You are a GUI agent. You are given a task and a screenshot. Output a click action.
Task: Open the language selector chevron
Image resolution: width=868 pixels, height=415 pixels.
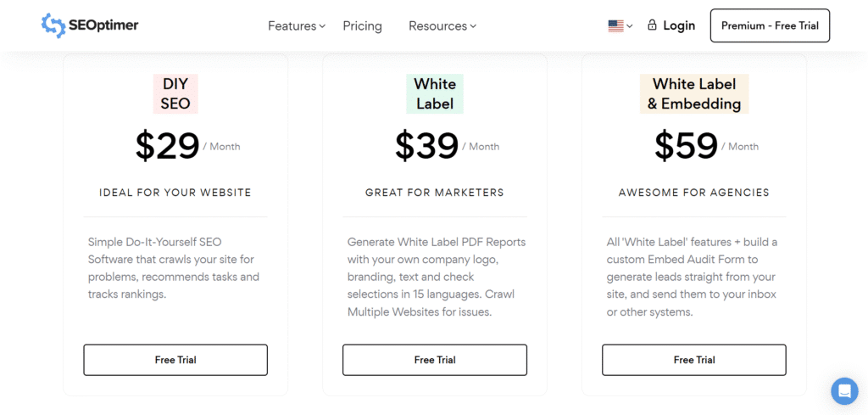630,26
